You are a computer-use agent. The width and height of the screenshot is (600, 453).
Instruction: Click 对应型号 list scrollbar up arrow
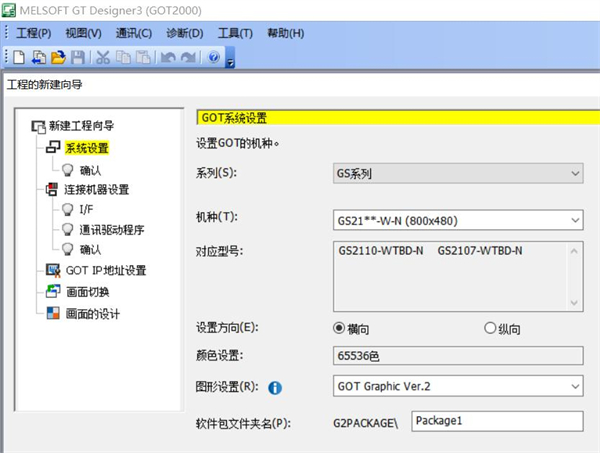(x=574, y=251)
